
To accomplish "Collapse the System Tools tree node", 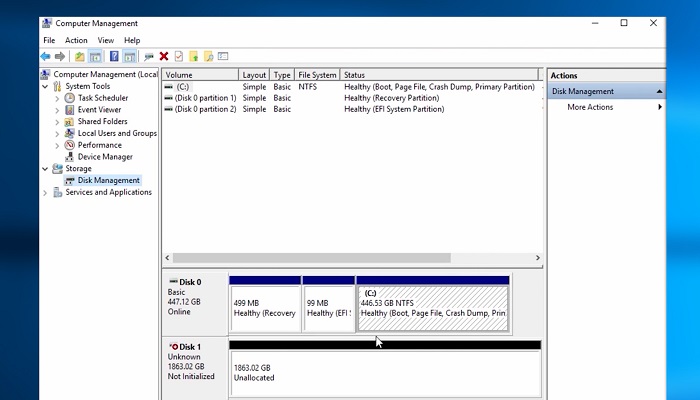I will pyautogui.click(x=45, y=87).
